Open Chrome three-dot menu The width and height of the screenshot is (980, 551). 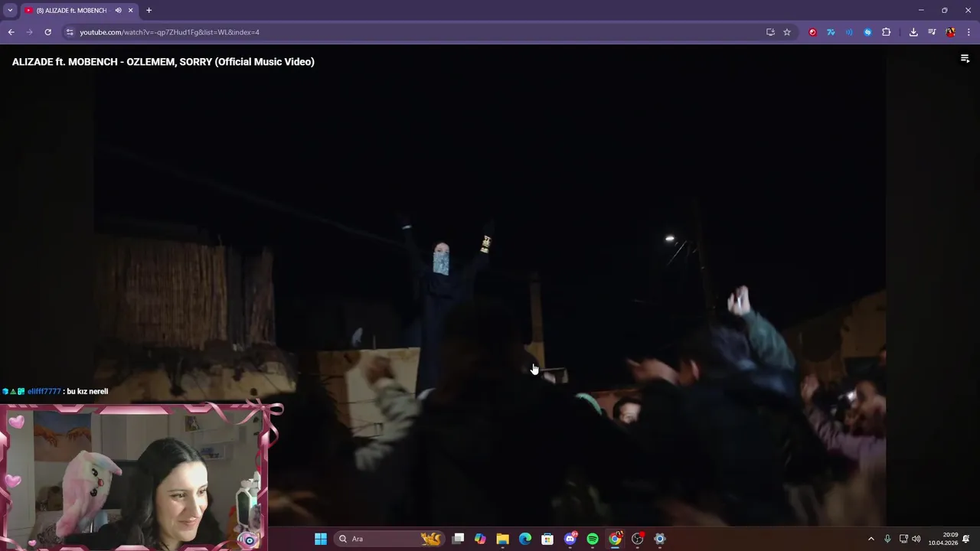[x=969, y=32]
